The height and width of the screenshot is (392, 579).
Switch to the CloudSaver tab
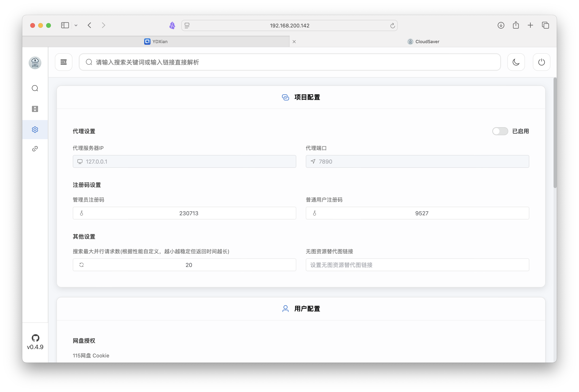(x=423, y=42)
